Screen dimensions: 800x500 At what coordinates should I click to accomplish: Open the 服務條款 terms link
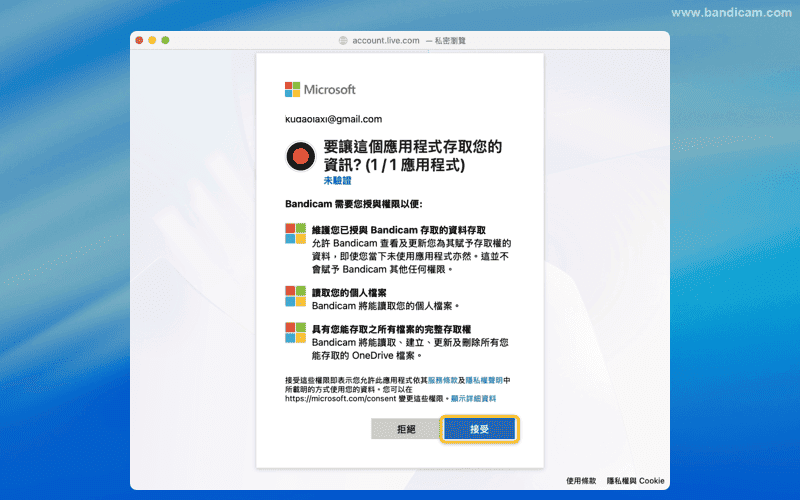(443, 380)
